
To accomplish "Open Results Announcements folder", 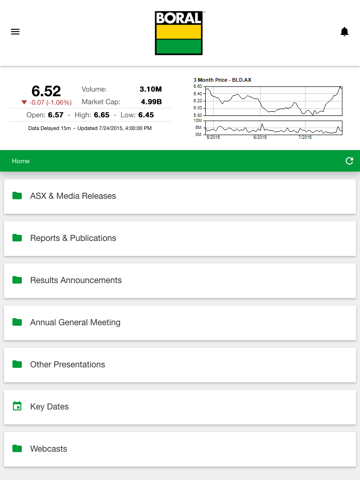I will point(180,280).
